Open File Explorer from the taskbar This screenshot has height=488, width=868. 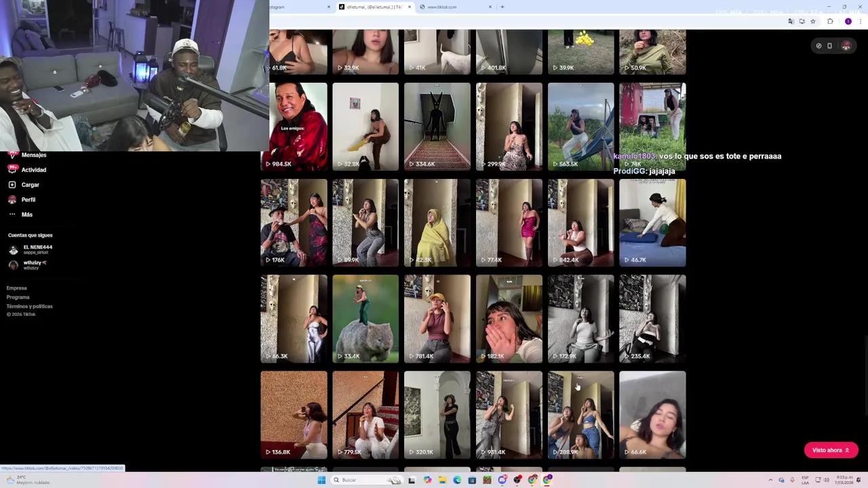click(x=442, y=480)
